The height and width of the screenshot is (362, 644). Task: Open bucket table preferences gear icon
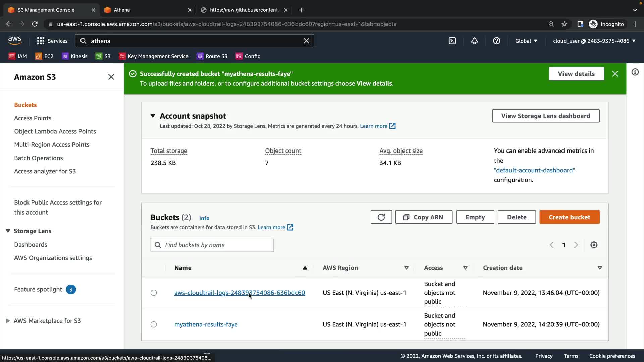[x=594, y=245]
